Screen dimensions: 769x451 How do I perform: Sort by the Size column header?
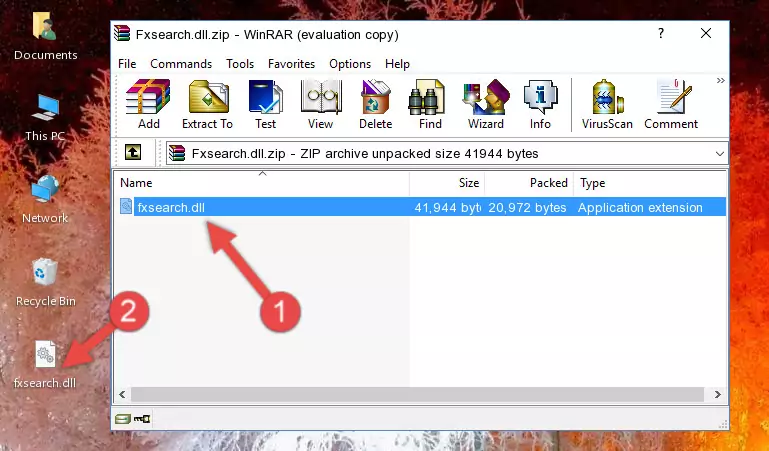(x=447, y=183)
